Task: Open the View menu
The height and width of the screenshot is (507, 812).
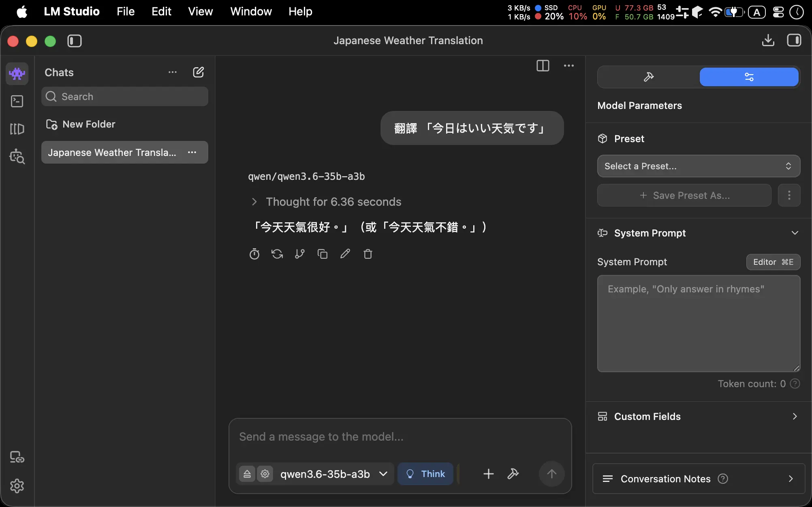Action: click(201, 11)
